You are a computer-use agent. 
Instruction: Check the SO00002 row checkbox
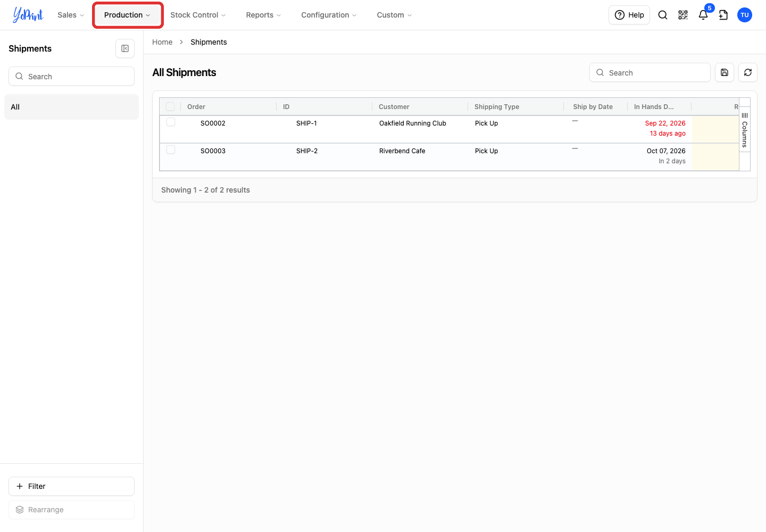[x=171, y=122]
